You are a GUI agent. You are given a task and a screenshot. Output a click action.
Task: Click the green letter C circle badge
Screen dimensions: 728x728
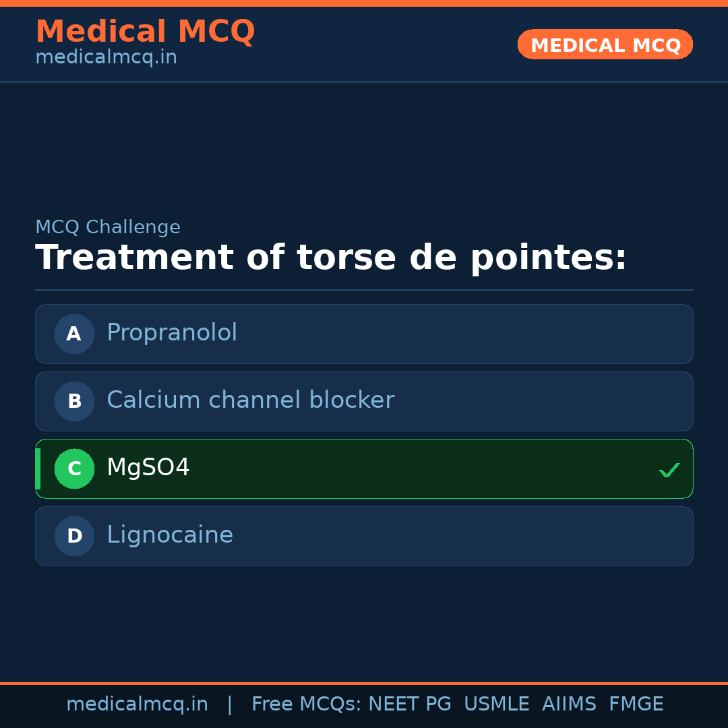click(x=74, y=468)
